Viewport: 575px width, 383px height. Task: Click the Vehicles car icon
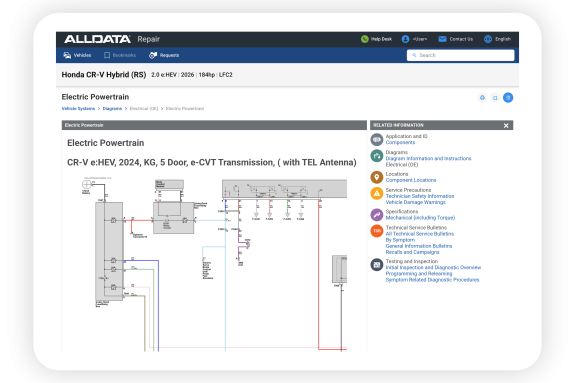tap(67, 55)
